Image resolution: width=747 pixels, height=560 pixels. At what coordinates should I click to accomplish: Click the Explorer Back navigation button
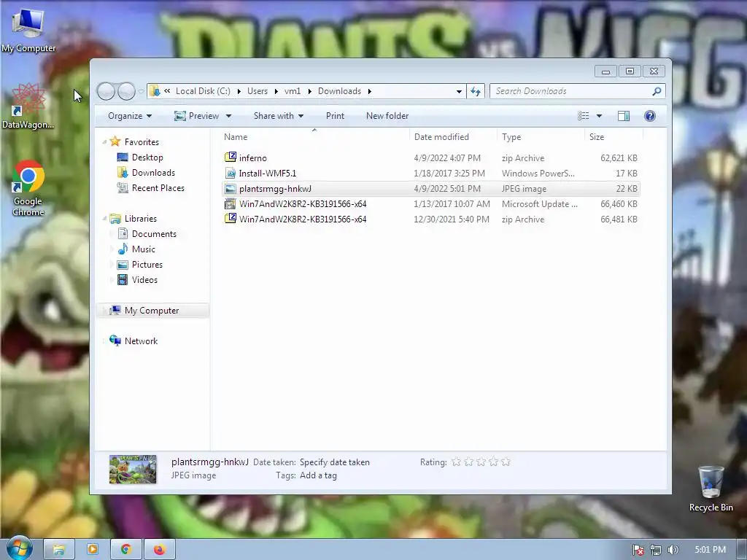coord(107,91)
